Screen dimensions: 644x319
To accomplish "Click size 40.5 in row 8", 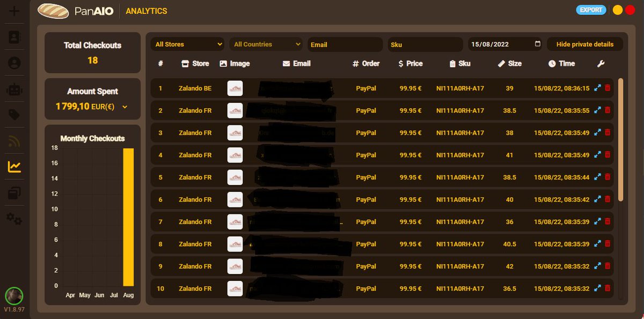I will [x=509, y=244].
